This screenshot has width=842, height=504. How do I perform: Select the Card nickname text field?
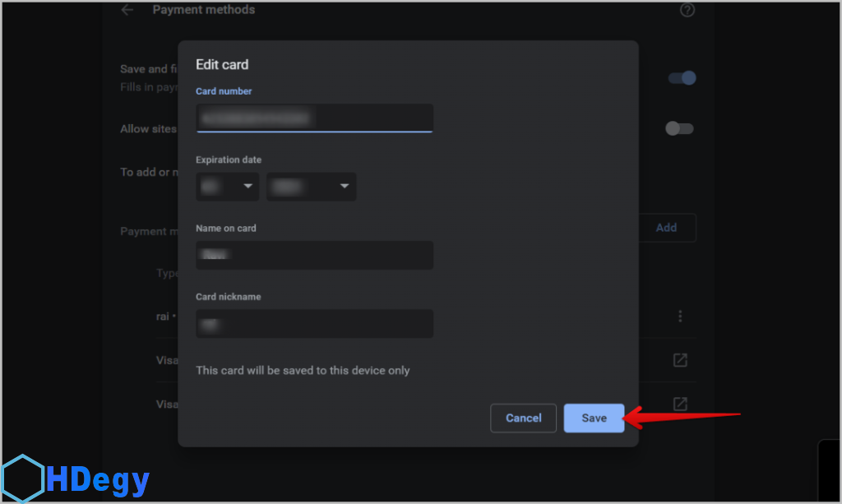pyautogui.click(x=314, y=323)
